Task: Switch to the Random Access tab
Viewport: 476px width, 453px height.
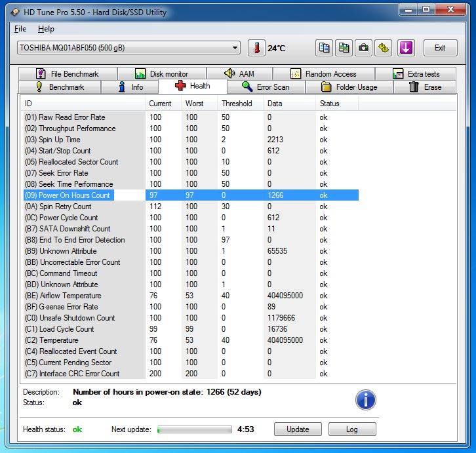Action: tap(324, 74)
